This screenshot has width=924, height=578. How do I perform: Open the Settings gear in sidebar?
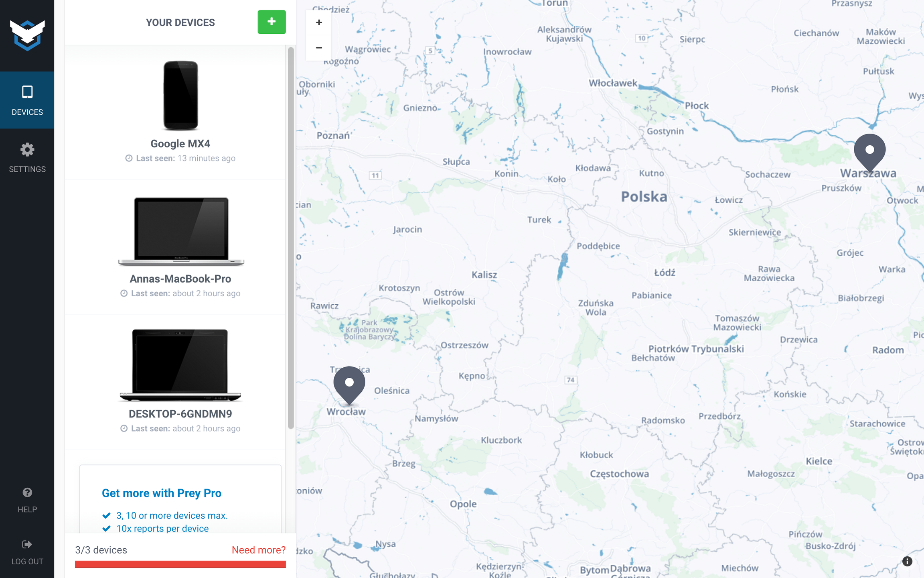(27, 157)
